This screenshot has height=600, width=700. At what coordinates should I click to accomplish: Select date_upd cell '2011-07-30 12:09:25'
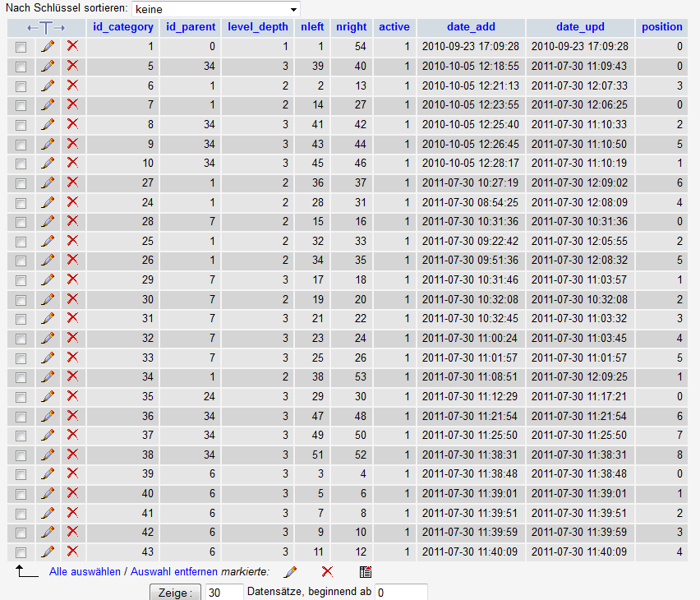tap(580, 377)
